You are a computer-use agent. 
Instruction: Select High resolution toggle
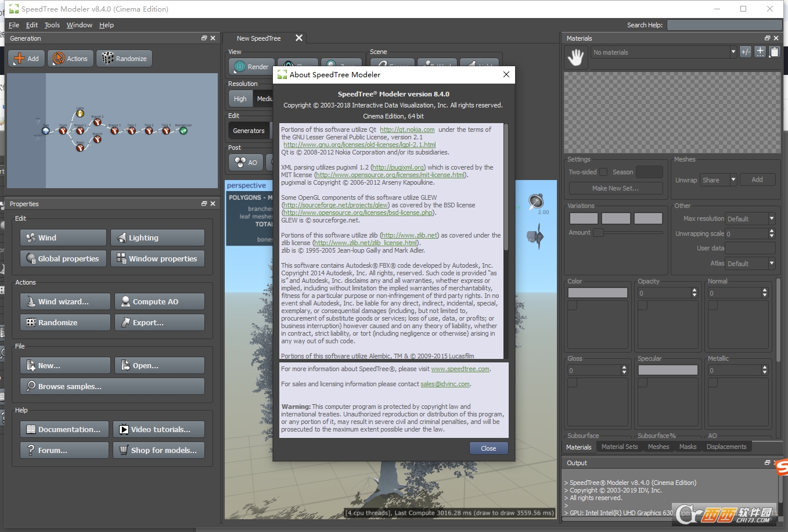click(x=240, y=99)
